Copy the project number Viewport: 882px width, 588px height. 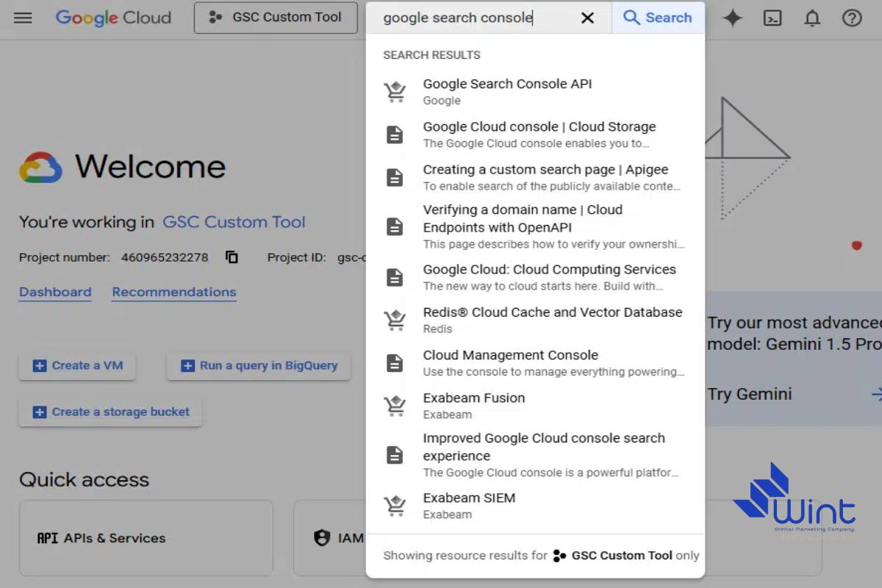[x=232, y=257]
